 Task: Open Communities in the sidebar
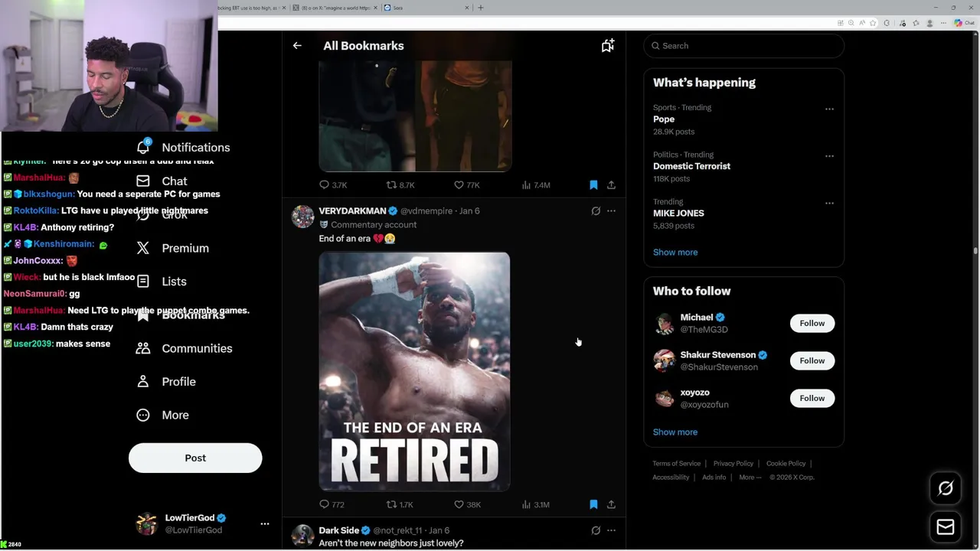[197, 348]
